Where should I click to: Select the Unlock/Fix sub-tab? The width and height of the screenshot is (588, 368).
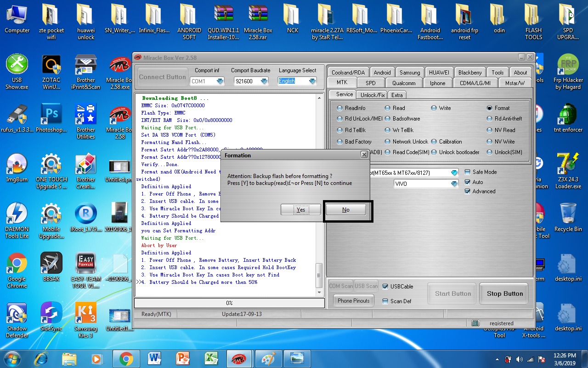tap(373, 95)
